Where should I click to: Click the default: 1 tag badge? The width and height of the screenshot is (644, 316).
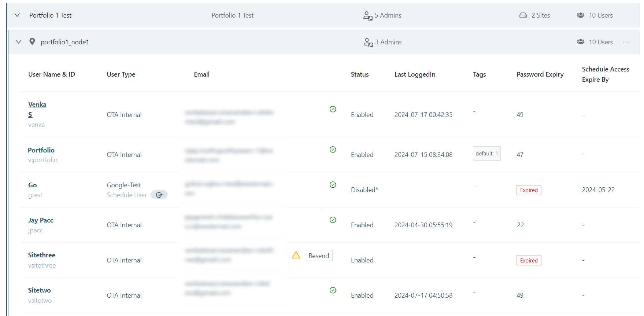(486, 154)
